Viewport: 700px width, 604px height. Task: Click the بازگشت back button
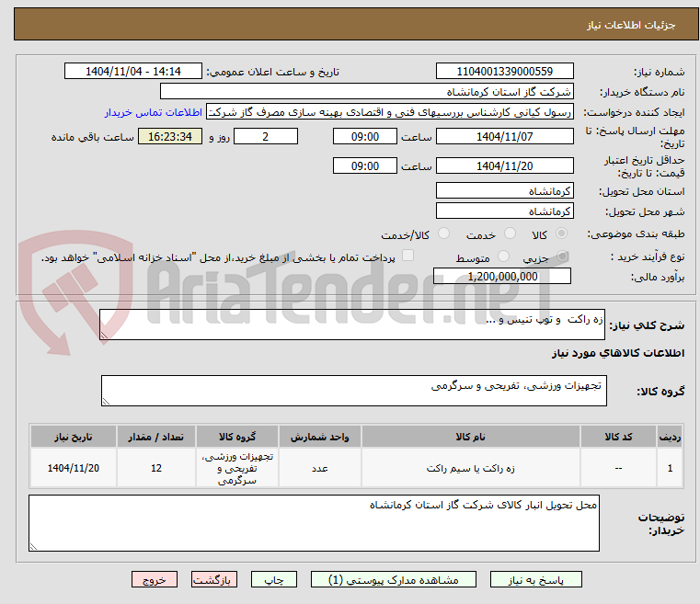(x=213, y=579)
